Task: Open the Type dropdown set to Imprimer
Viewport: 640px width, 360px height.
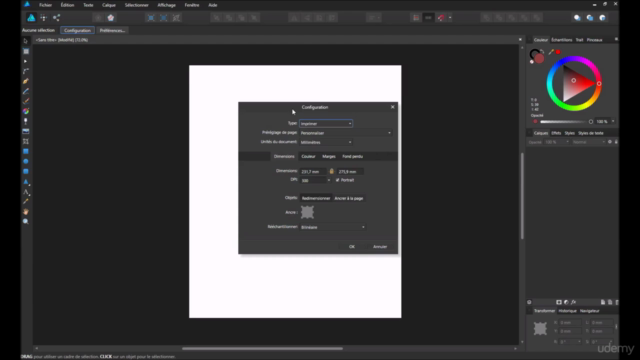Action: (326, 124)
